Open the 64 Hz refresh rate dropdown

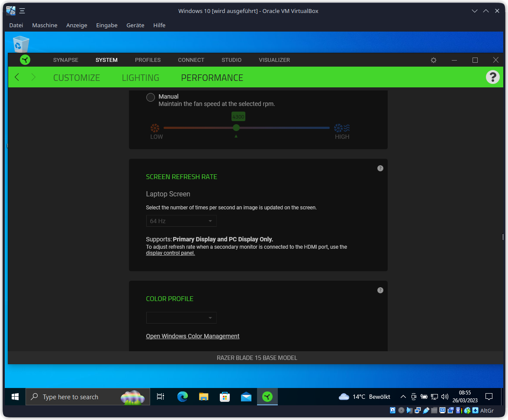[x=181, y=221]
